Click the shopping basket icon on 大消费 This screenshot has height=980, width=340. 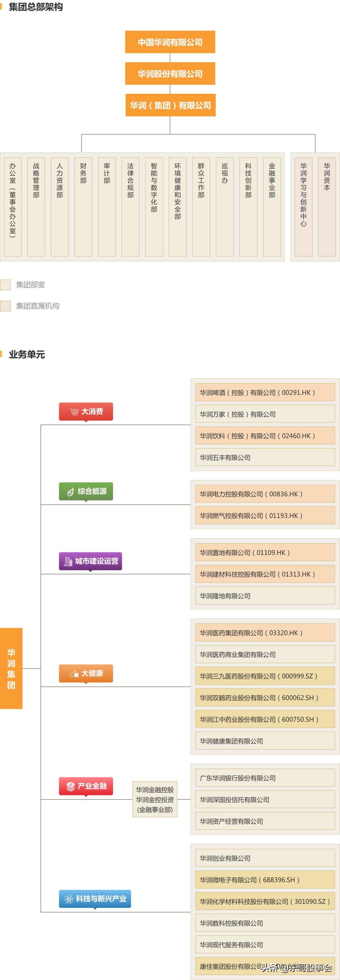point(75,412)
